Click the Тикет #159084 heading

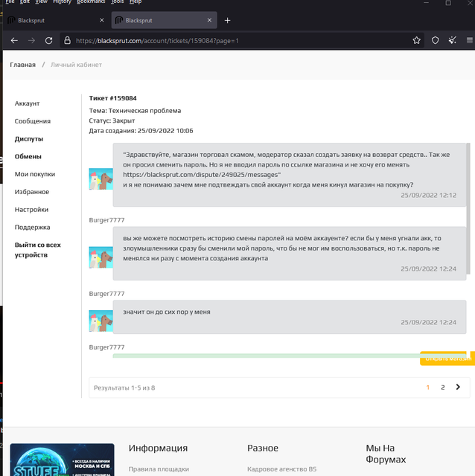[x=112, y=98]
